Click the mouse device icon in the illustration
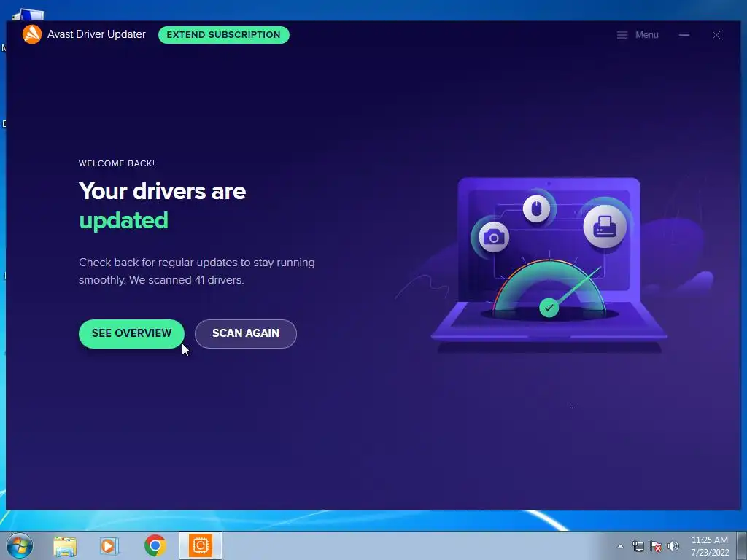Image resolution: width=747 pixels, height=560 pixels. pyautogui.click(x=536, y=209)
